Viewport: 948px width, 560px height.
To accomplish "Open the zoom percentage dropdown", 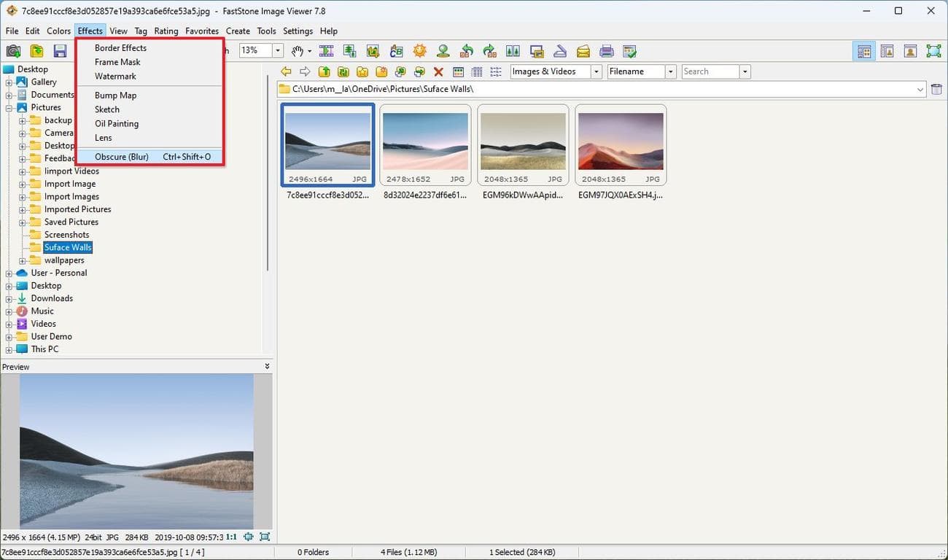I will (277, 51).
